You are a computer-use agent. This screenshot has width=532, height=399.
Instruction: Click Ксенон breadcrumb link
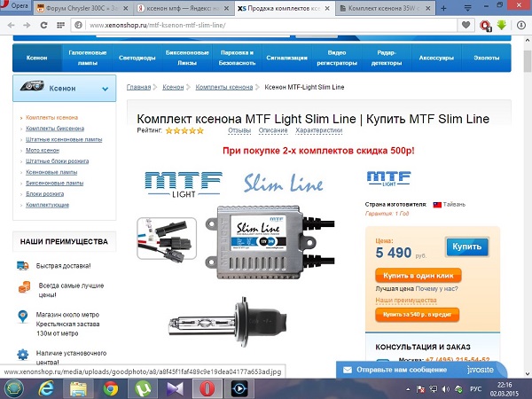click(x=173, y=87)
